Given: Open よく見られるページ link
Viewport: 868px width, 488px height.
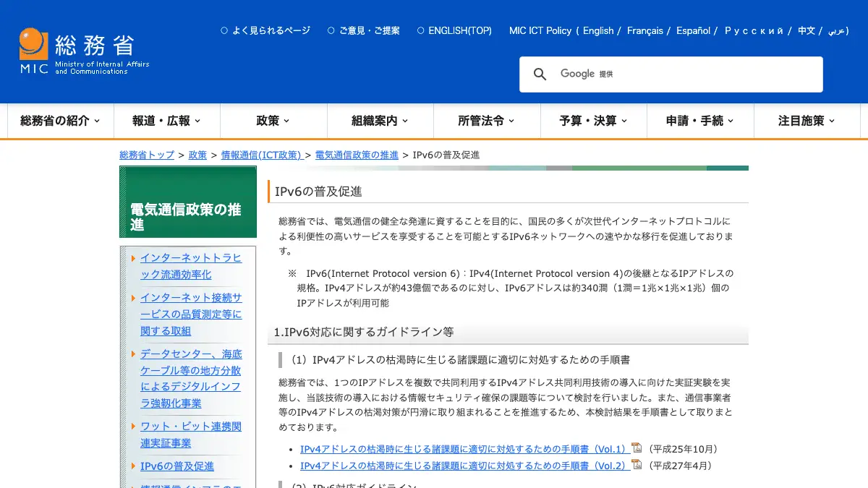Looking at the screenshot, I should point(271,30).
